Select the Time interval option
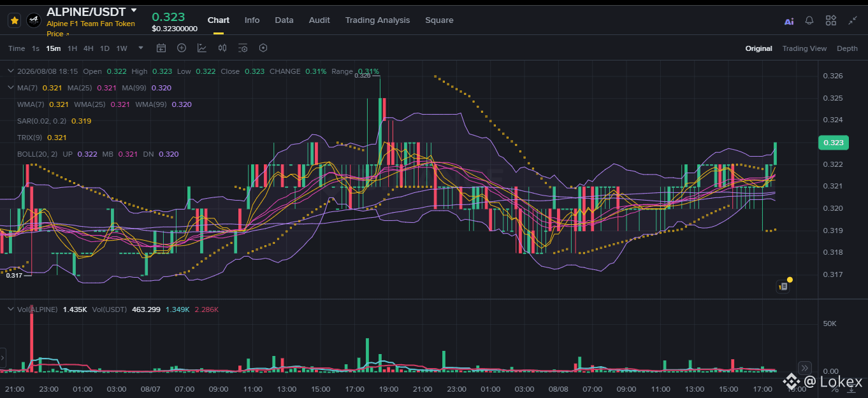This screenshot has height=398, width=868. [17, 48]
